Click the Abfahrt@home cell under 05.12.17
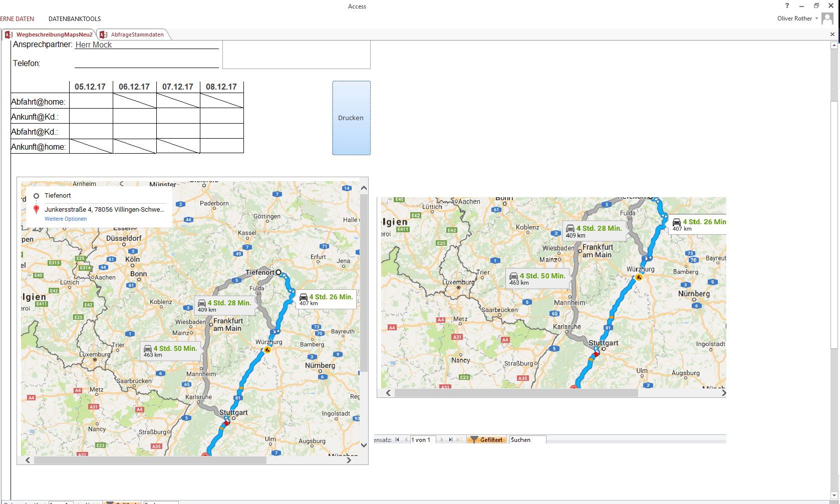The height and width of the screenshot is (504, 840). tap(91, 101)
